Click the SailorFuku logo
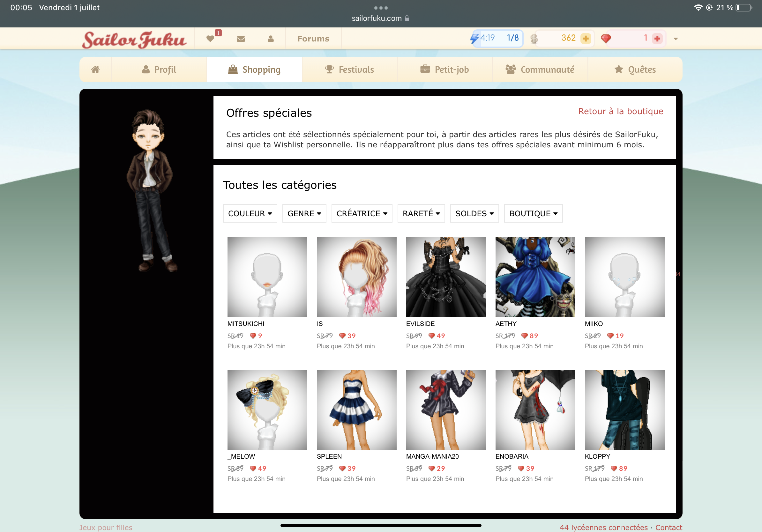This screenshot has height=532, width=762. coord(134,40)
